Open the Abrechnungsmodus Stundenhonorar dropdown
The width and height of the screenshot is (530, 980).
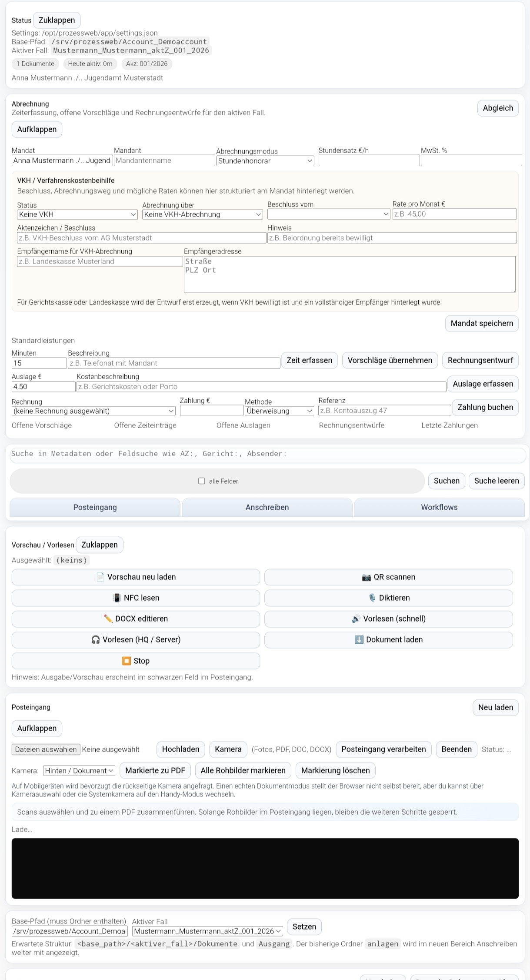pos(265,161)
